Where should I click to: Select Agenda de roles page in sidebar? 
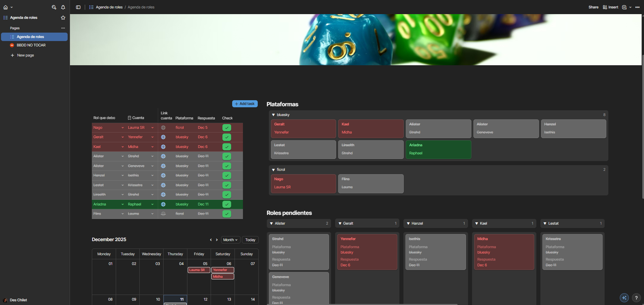[30, 37]
